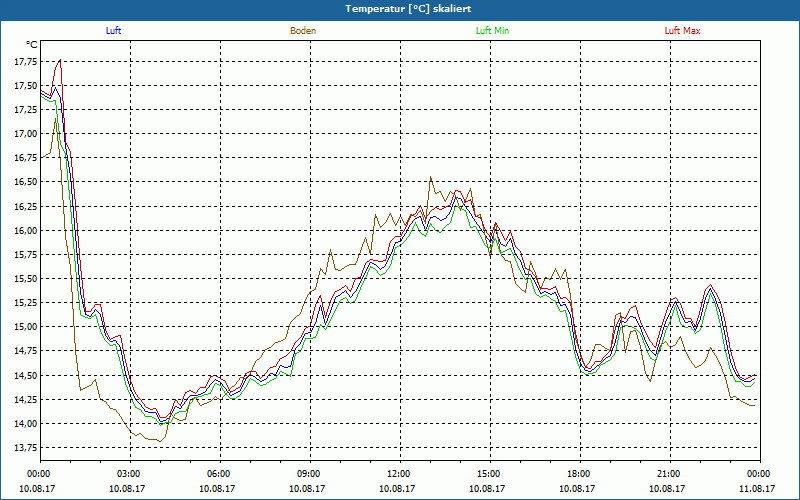The width and height of the screenshot is (800, 500).
Task: Click the 03:00 time axis label
Action: coord(130,473)
